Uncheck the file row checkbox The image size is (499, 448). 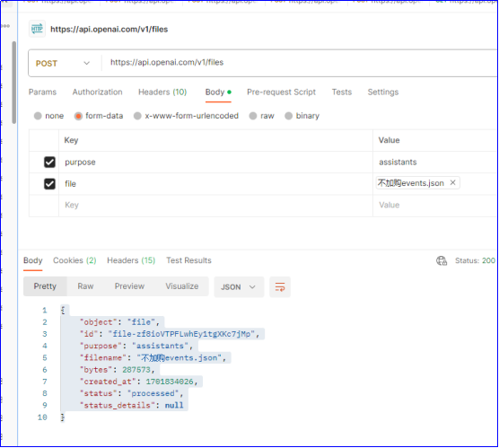click(49, 184)
